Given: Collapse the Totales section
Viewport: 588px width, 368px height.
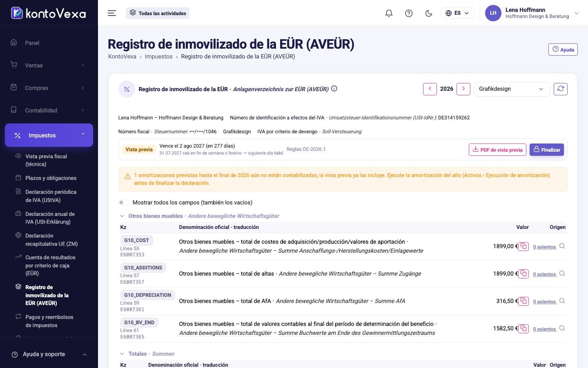Looking at the screenshot, I should point(122,354).
